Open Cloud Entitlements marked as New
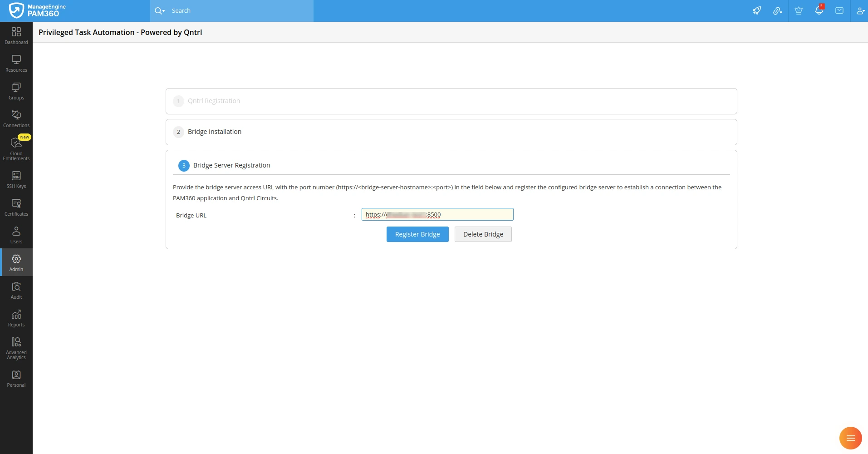Screen dimensions: 868x454 [16, 149]
